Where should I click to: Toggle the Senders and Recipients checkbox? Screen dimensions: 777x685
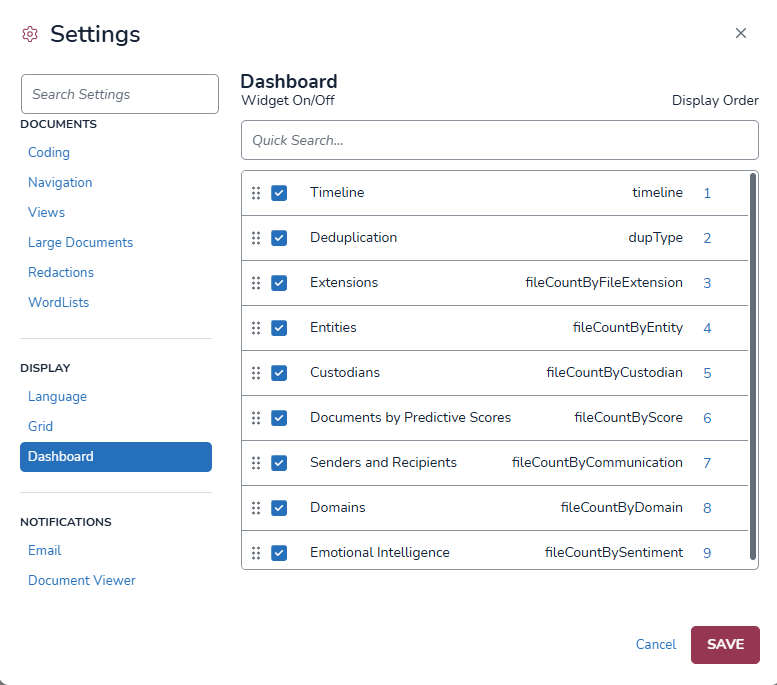click(x=279, y=463)
